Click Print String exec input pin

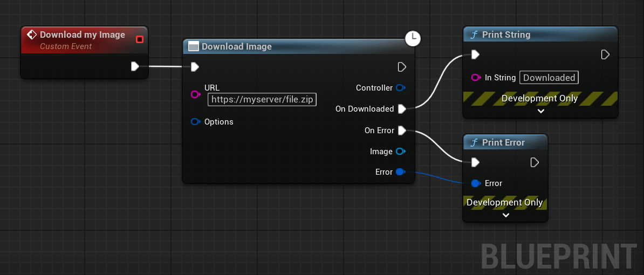(475, 54)
